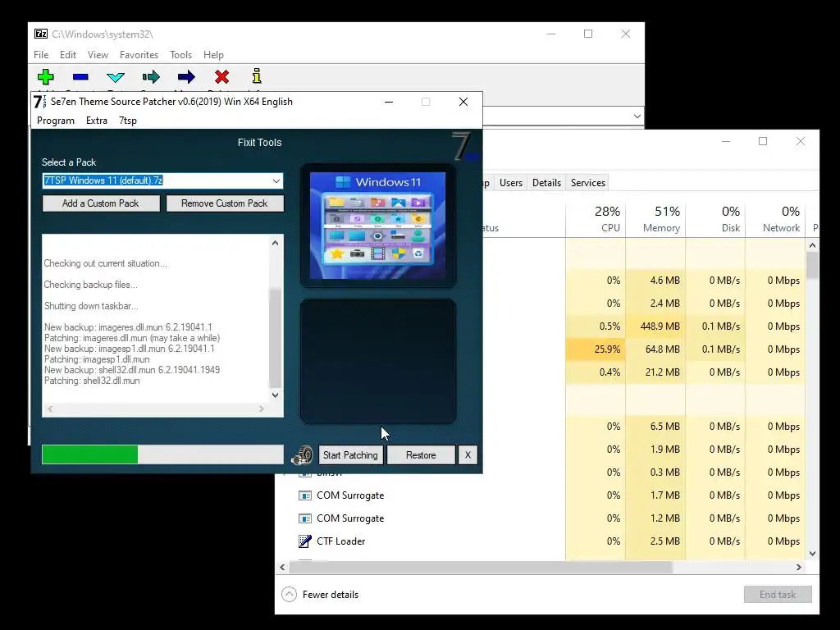This screenshot has height=630, width=840.
Task: Click the green Add icon in 7-Zip toolbar
Action: [x=46, y=76]
